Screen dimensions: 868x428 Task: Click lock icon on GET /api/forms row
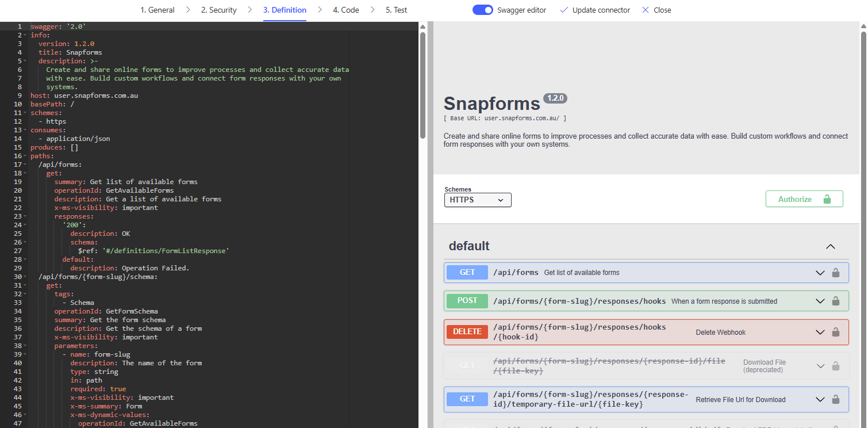click(836, 273)
